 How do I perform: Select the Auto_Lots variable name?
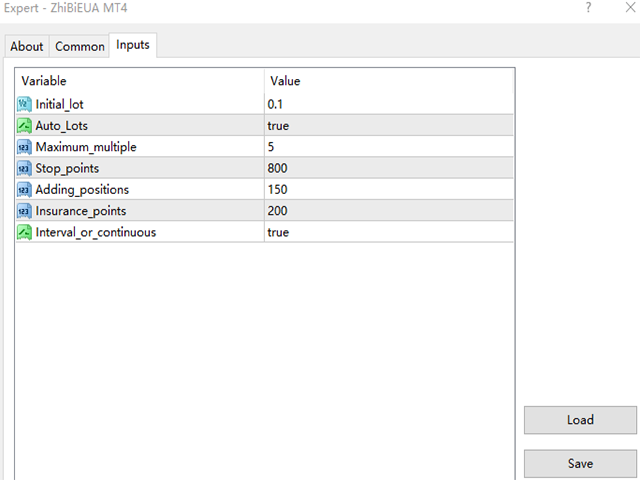pos(62,126)
